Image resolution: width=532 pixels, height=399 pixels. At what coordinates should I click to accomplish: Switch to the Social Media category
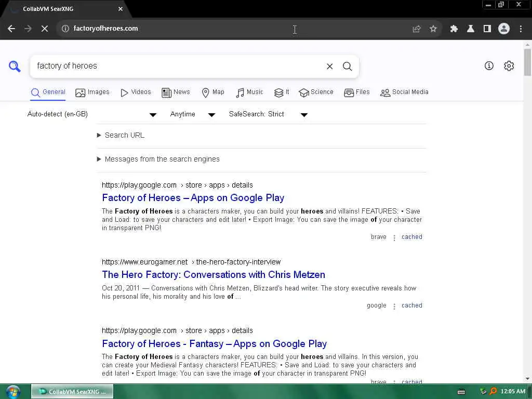[404, 92]
